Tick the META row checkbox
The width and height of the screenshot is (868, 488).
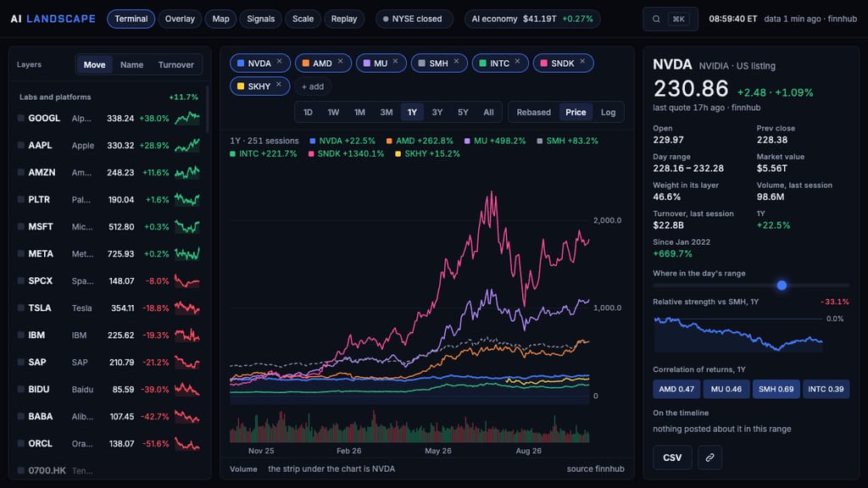[20, 253]
